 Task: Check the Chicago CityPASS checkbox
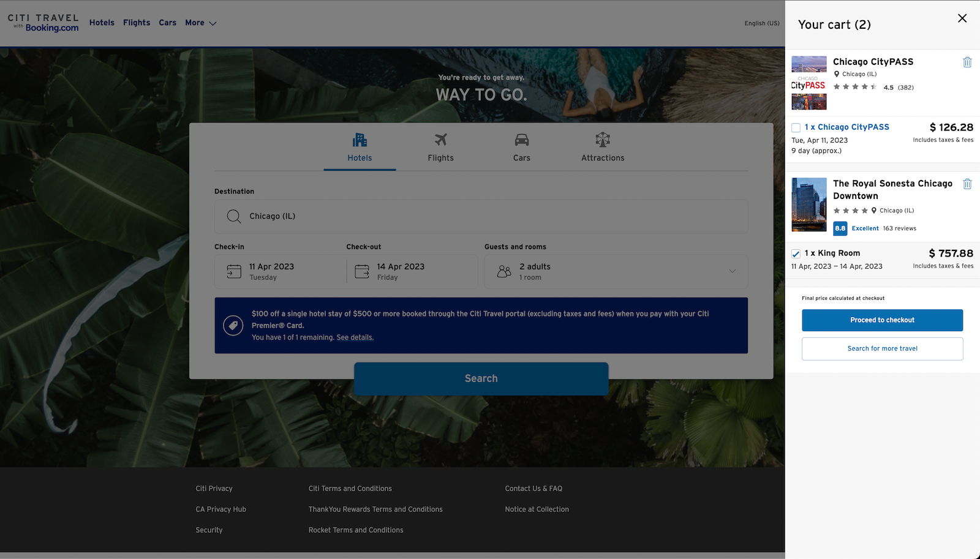pos(796,127)
